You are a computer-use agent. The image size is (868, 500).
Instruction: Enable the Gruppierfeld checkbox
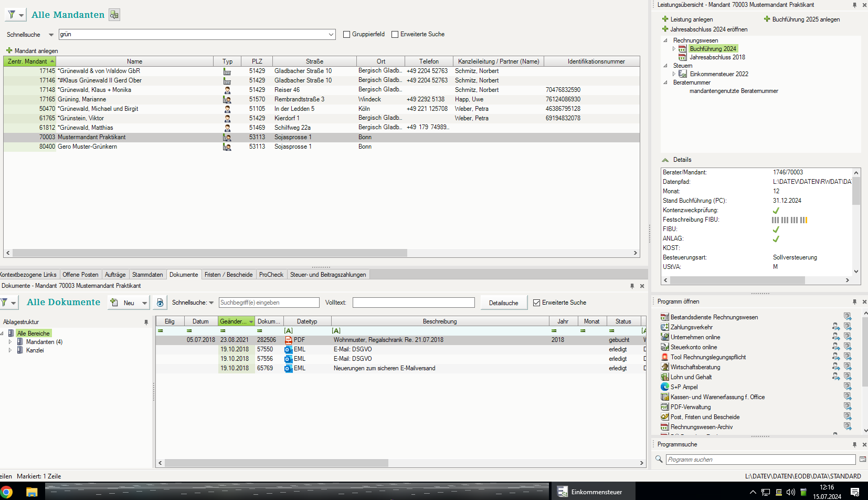pyautogui.click(x=346, y=35)
